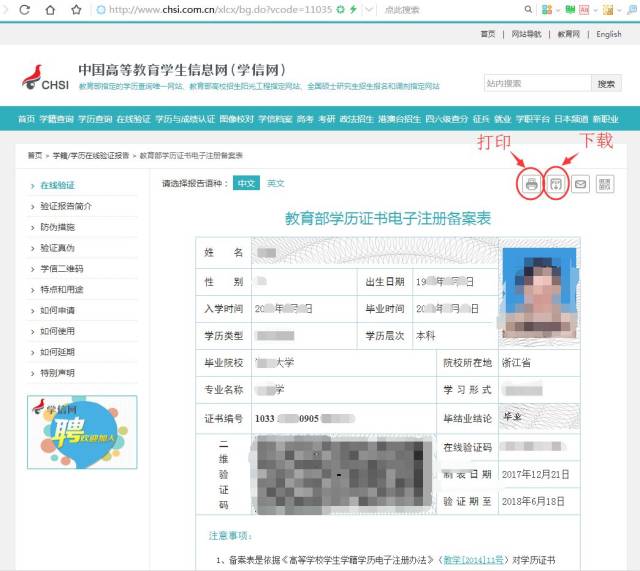Select 验证报告简介 in the sidebar

[x=66, y=206]
